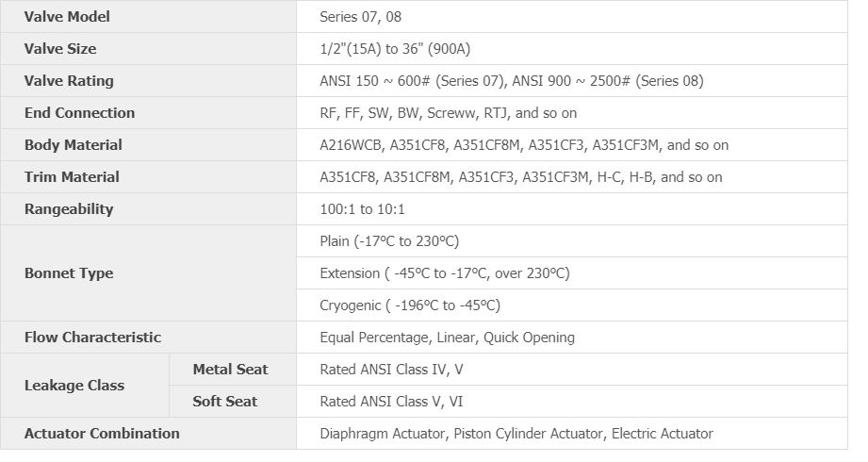Viewport: 868px width, 462px height.
Task: Click the Actuator Combination label
Action: [102, 434]
